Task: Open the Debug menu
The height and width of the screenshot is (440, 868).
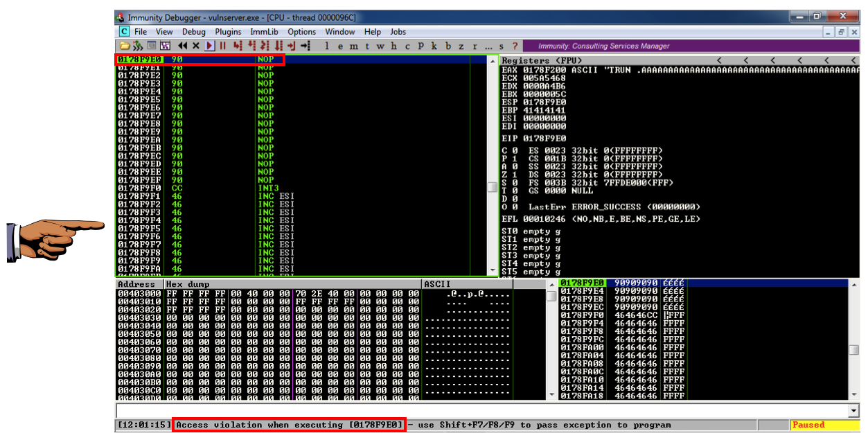Action: point(194,32)
